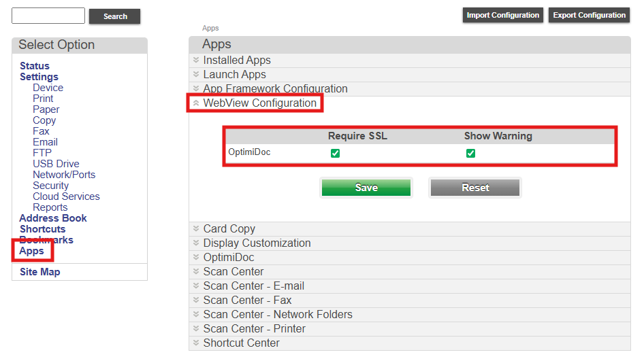The width and height of the screenshot is (644, 361).
Task: Expand the Installed Apps section
Action: point(236,61)
